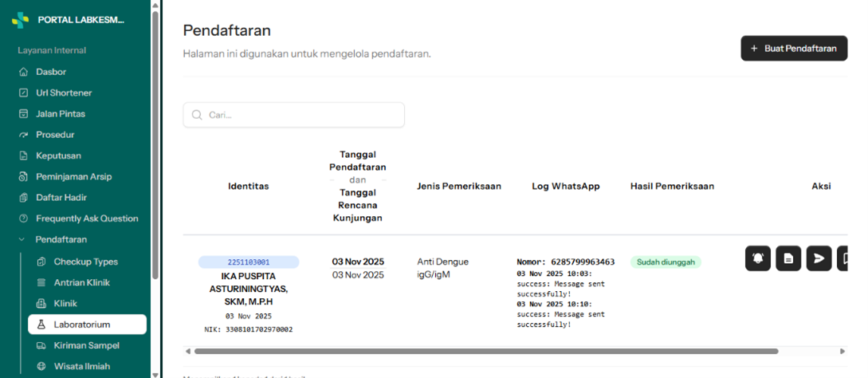Click the Layanan Internal section label
Screen dimensions: 868x378
coord(52,50)
